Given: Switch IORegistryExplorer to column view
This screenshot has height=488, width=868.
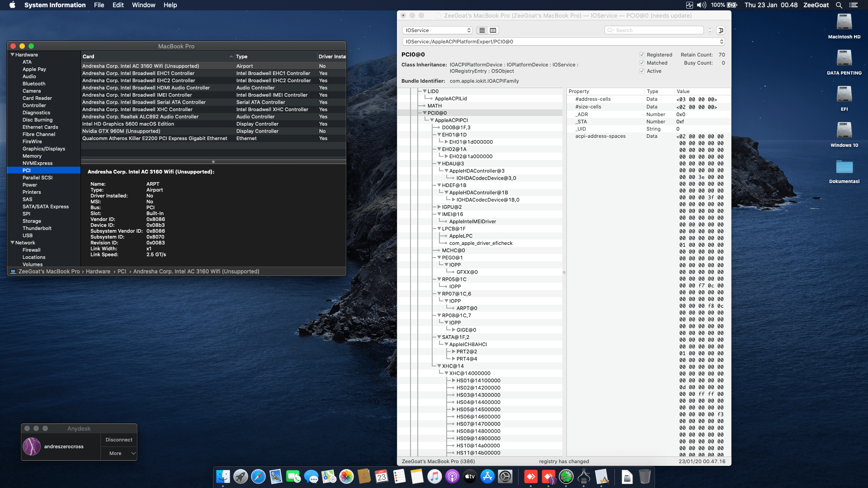Looking at the screenshot, I should pyautogui.click(x=493, y=30).
